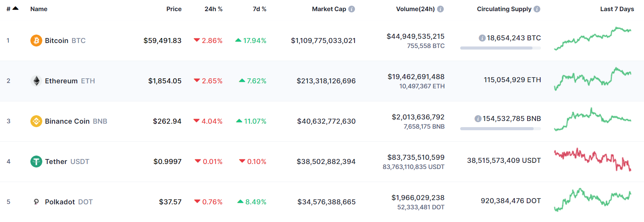Click the Polkadot logo icon
644x222 pixels.
click(36, 202)
